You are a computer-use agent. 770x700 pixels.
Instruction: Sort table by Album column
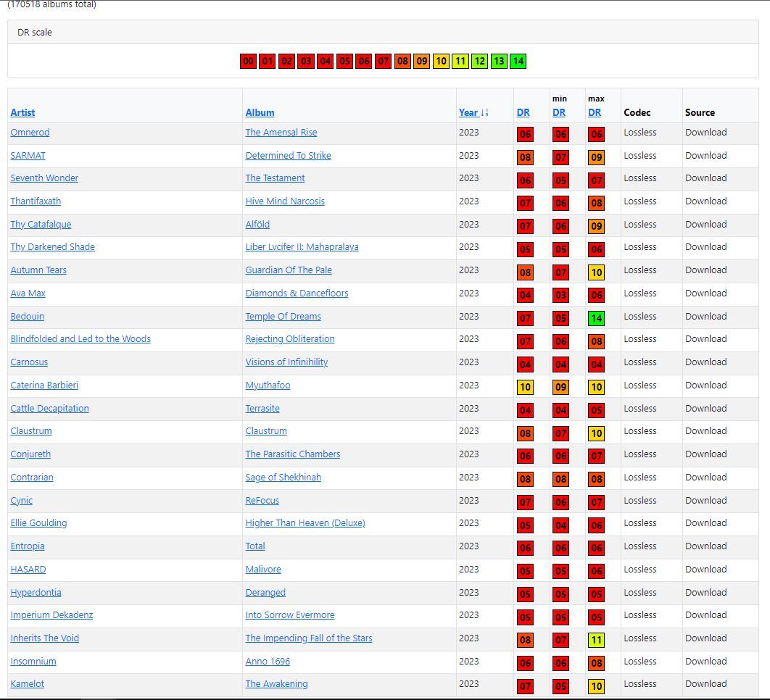pos(260,112)
